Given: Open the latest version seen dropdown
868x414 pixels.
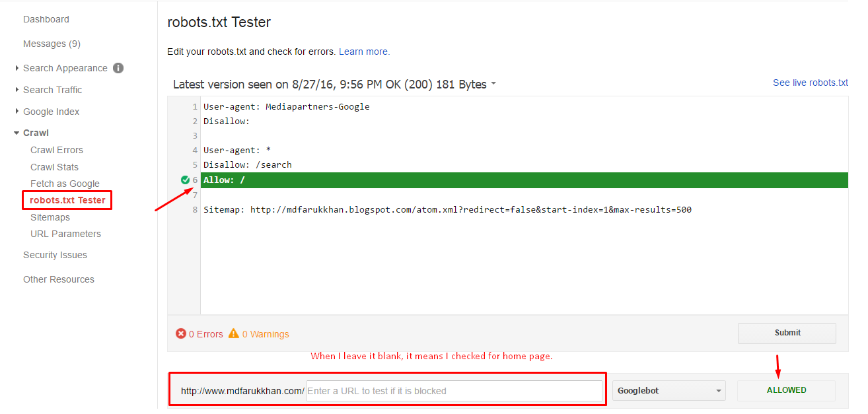Looking at the screenshot, I should 493,85.
